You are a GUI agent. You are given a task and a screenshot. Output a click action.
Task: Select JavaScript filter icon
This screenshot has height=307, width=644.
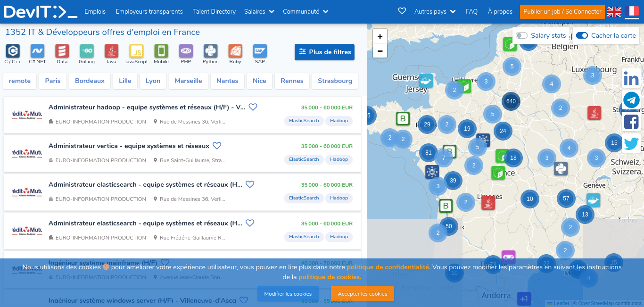tap(136, 51)
